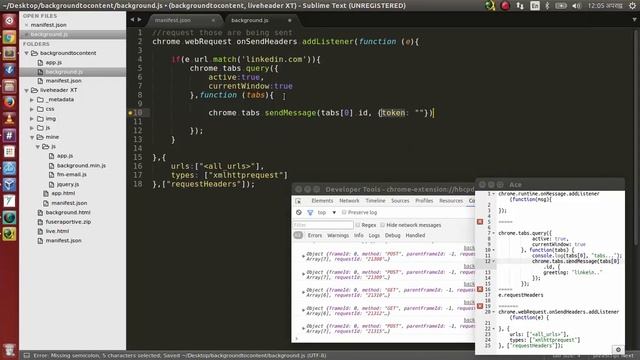The height and width of the screenshot is (360, 640).
Task: Click the error marker on Ace line 16
Action: tap(480, 289)
